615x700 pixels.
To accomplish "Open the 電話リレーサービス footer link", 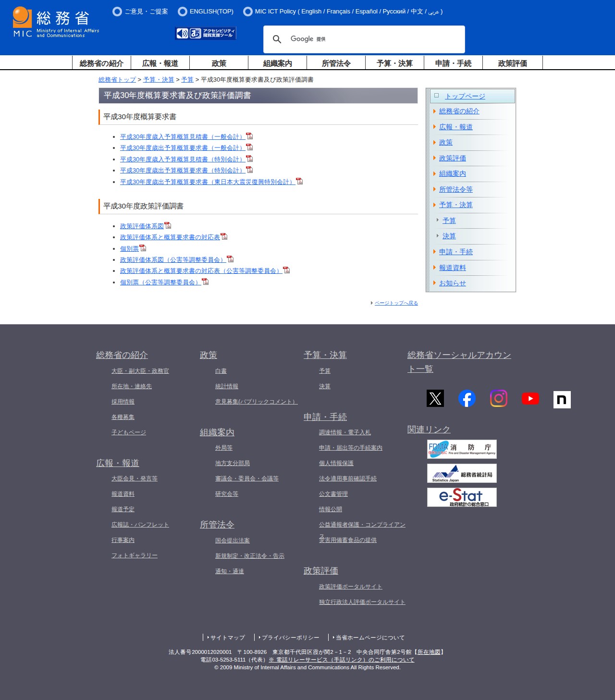I will click(342, 660).
